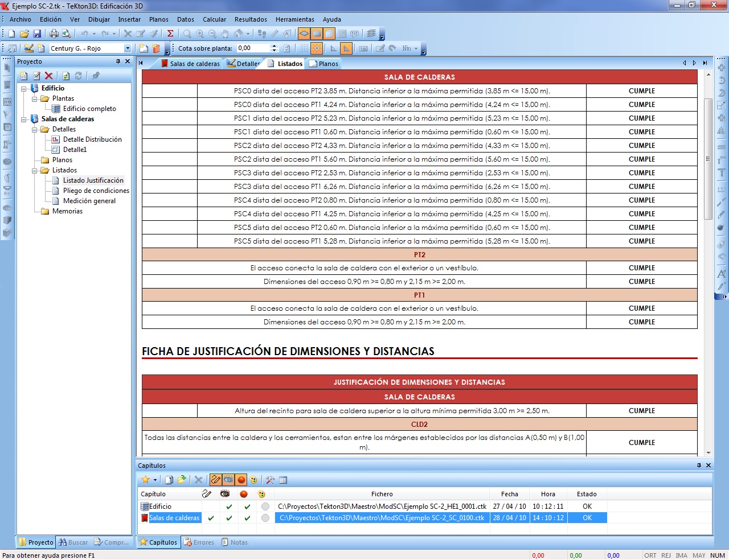Click the red X delete icon in Proyecto panel
This screenshot has height=560, width=729.
pos(49,75)
